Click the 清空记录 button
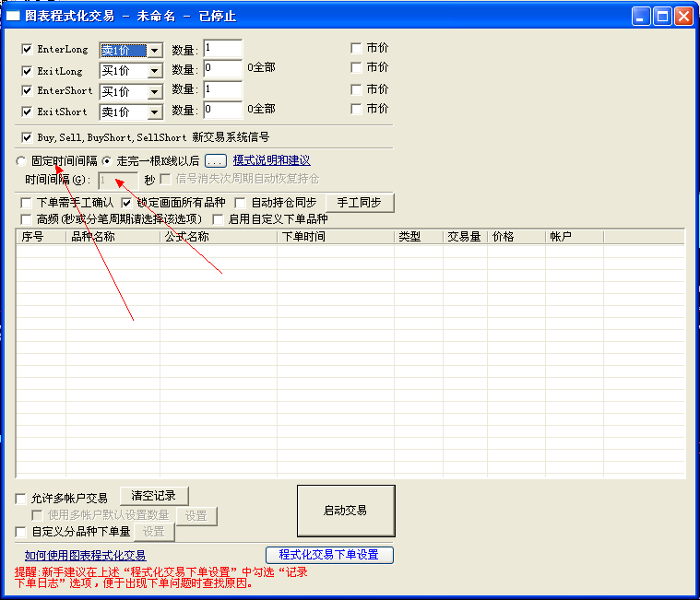 [x=154, y=496]
